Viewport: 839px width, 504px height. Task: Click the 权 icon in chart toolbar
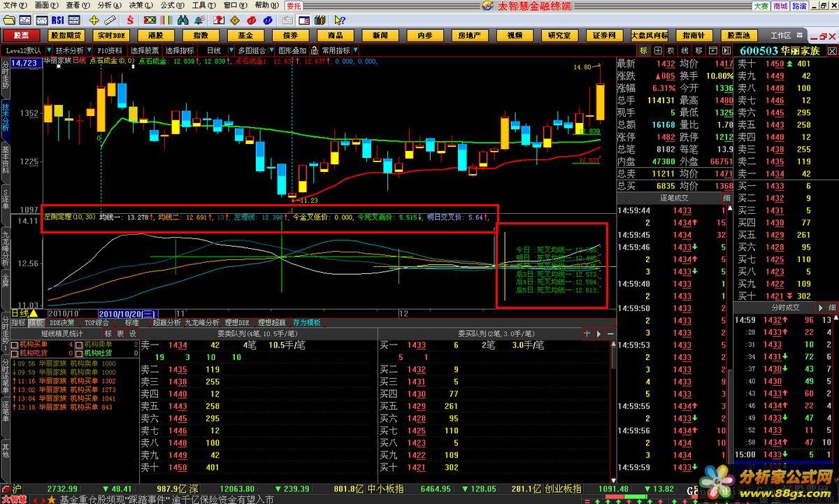pos(671,51)
